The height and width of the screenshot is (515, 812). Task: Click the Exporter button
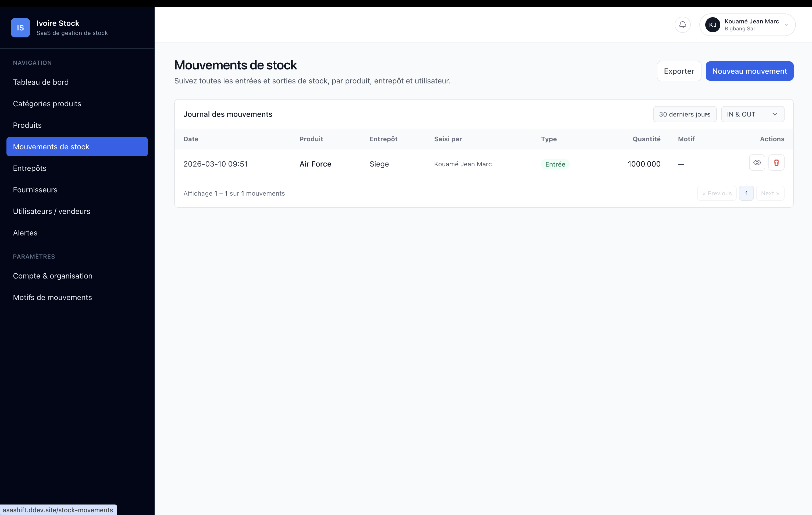[678, 71]
